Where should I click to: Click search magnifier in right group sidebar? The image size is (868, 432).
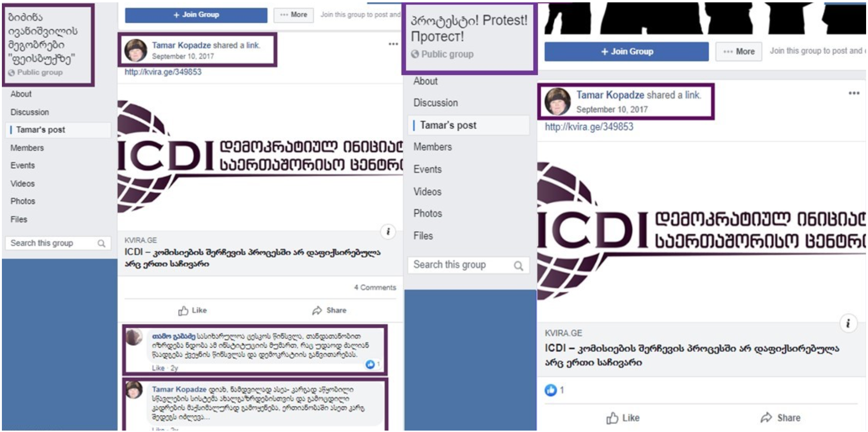tap(519, 266)
